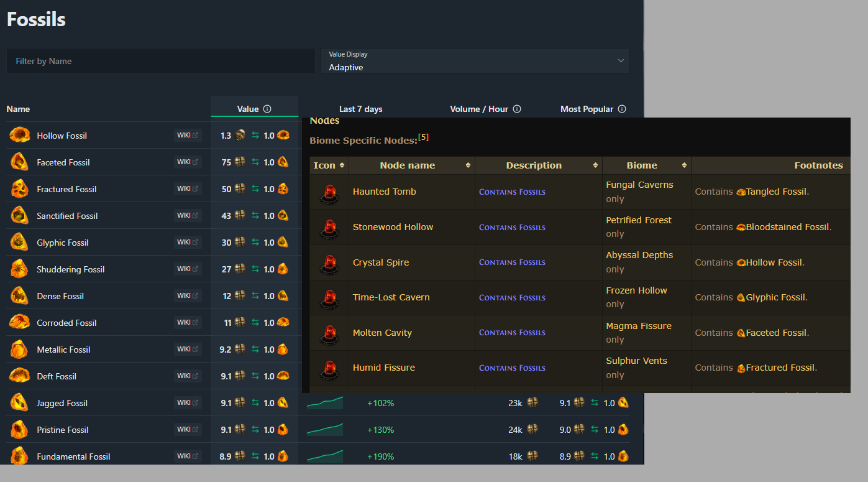
Task: Open the WIKI link for Fundamental Fossil
Action: pos(188,456)
